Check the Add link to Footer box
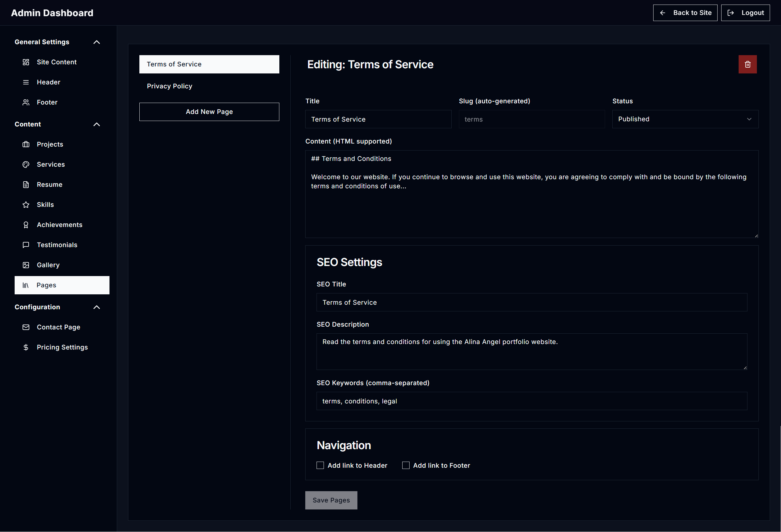 coord(406,465)
